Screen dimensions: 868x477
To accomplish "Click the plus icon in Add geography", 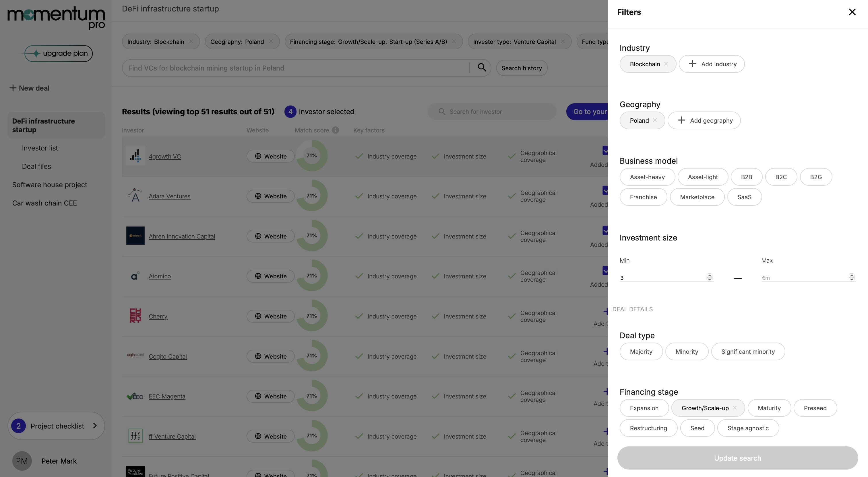I will 681,120.
